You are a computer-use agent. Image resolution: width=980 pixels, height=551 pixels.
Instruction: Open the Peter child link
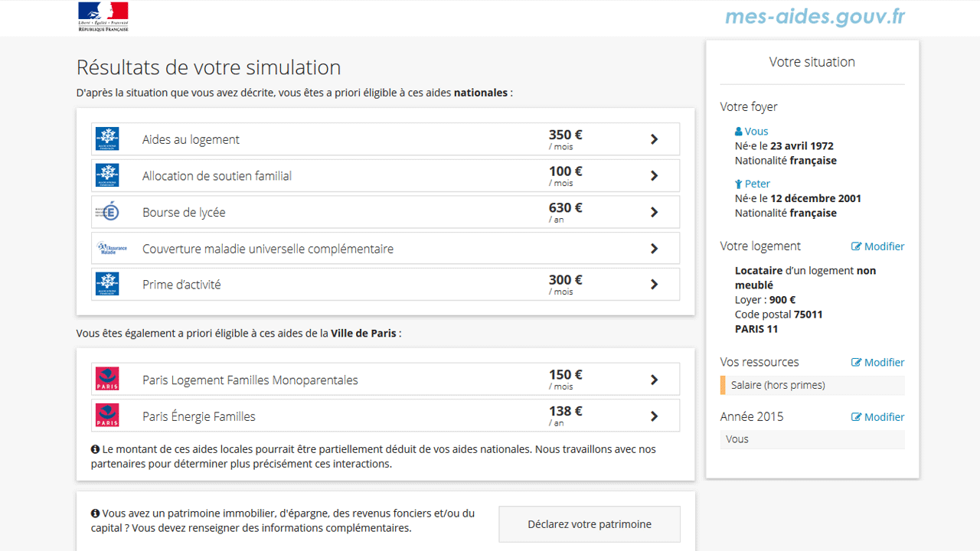pyautogui.click(x=757, y=184)
